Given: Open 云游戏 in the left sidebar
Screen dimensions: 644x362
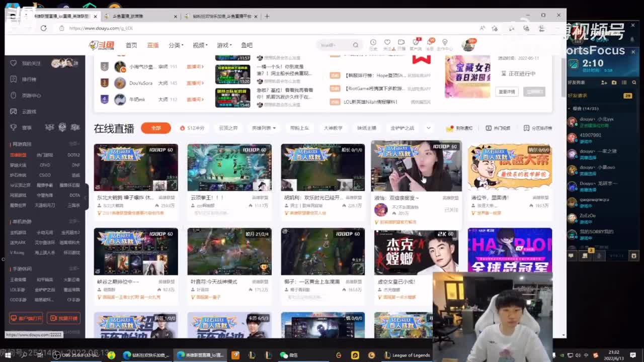Looking at the screenshot, I should tap(29, 112).
